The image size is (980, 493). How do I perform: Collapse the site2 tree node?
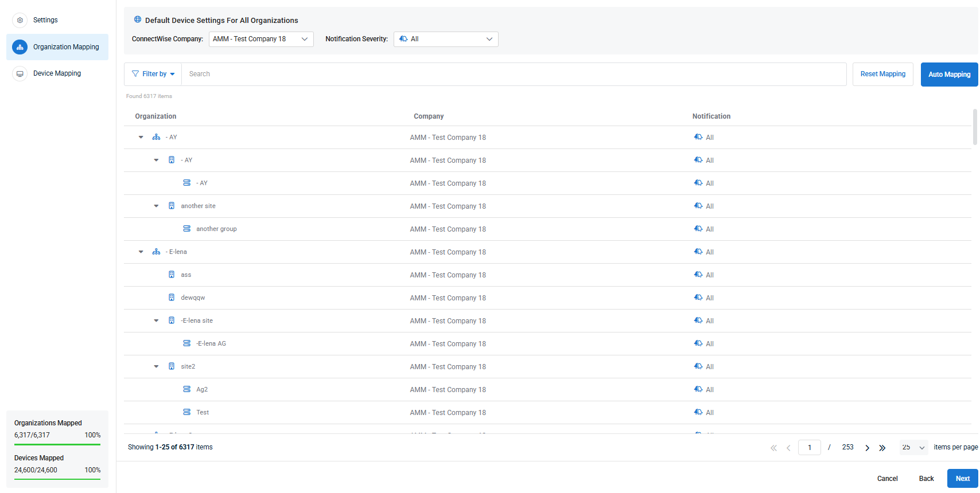[156, 366]
